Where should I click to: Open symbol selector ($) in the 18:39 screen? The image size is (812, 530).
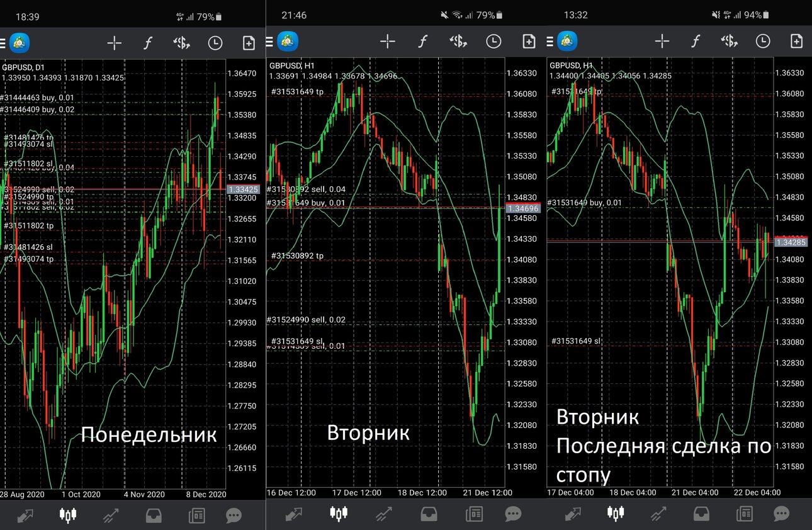point(182,43)
